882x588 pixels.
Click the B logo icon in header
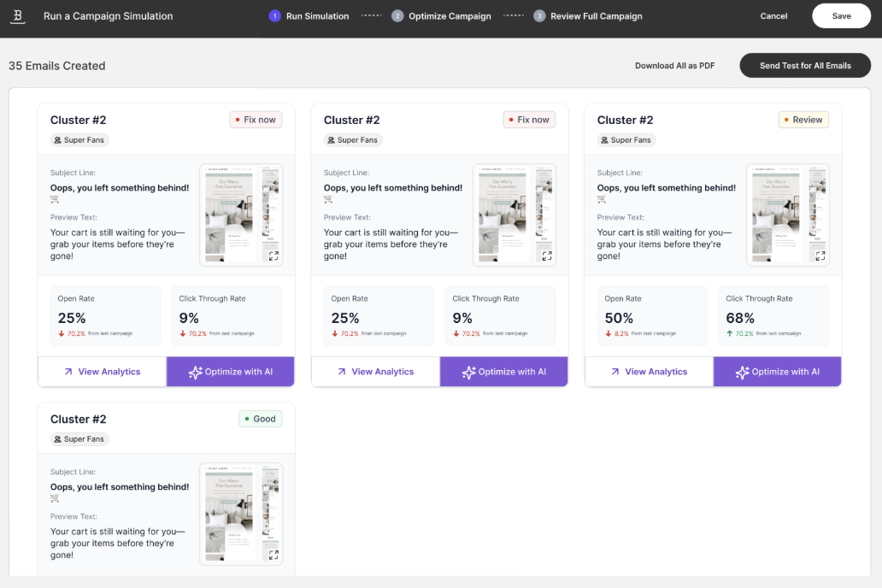click(x=18, y=16)
